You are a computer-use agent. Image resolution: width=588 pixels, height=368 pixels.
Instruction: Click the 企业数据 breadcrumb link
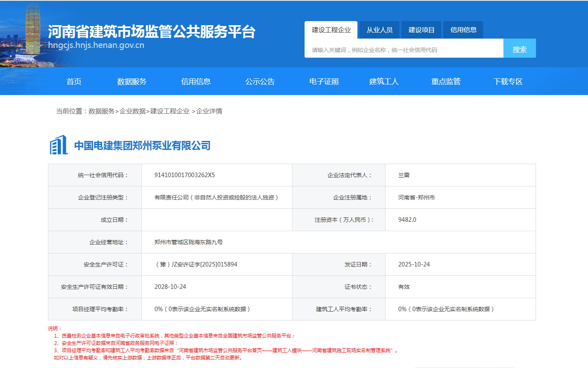click(x=133, y=111)
